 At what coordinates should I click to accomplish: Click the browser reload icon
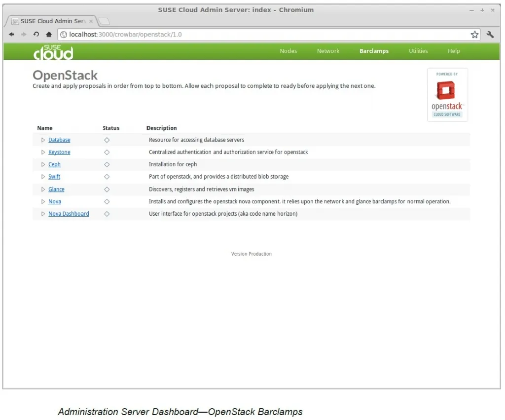pyautogui.click(x=36, y=35)
